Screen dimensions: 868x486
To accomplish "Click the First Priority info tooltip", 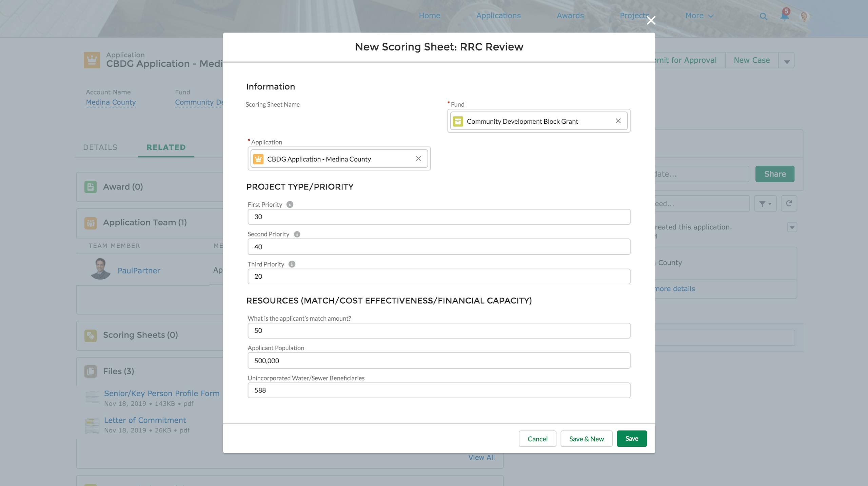I will [x=290, y=204].
